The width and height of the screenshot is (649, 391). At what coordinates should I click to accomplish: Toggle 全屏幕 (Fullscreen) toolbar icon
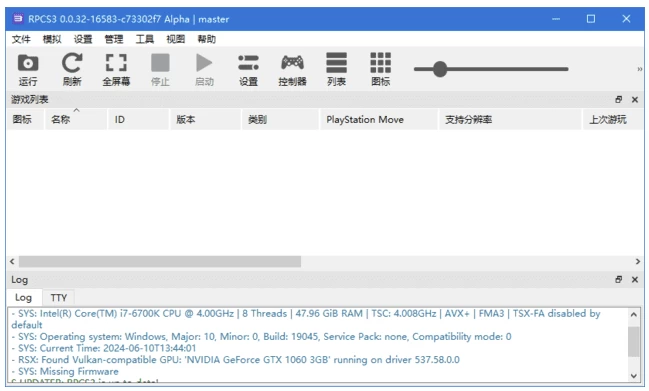point(116,63)
